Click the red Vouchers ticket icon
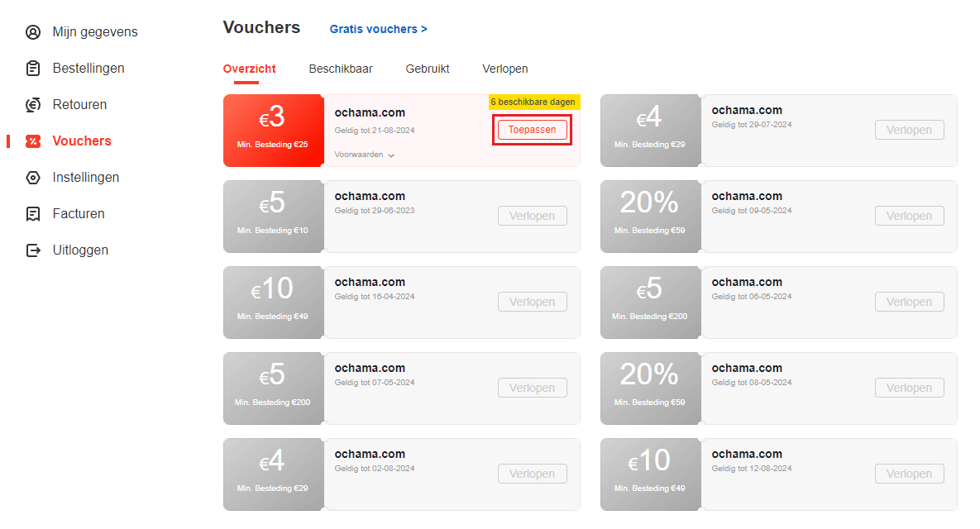The width and height of the screenshot is (980, 529). [x=33, y=141]
